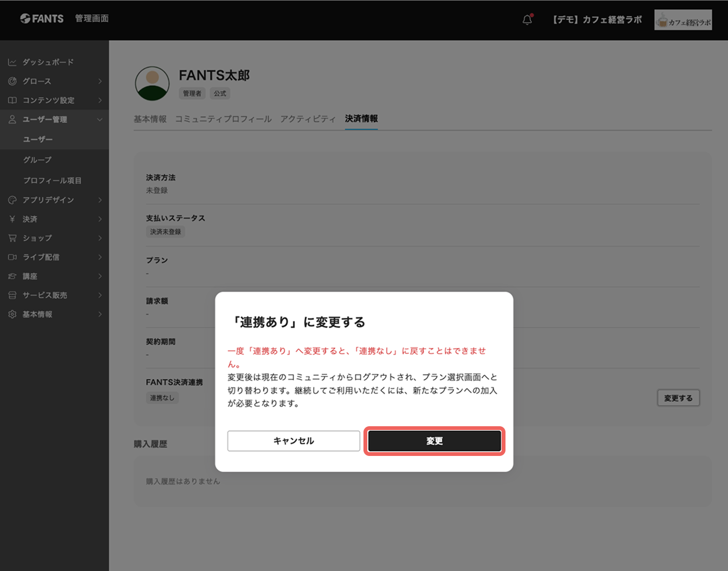Screen dimensions: 728x571
Task: Expand the ライブ配信 chevron
Action: 100,257
